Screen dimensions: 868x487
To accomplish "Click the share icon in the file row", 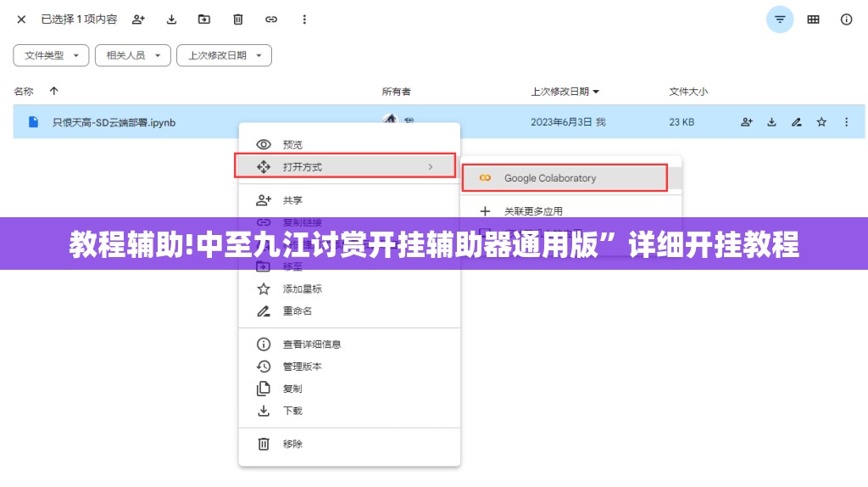I will [747, 122].
